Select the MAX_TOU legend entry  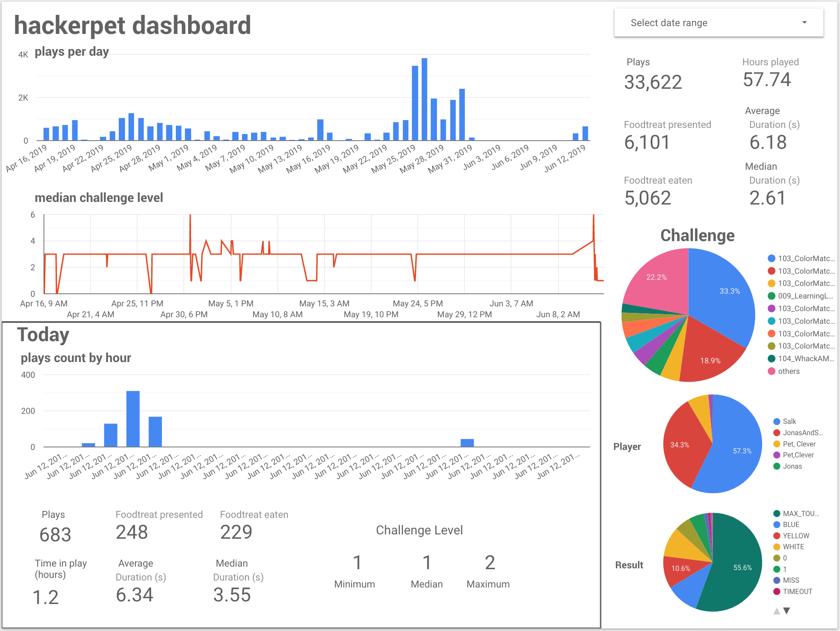click(800, 514)
